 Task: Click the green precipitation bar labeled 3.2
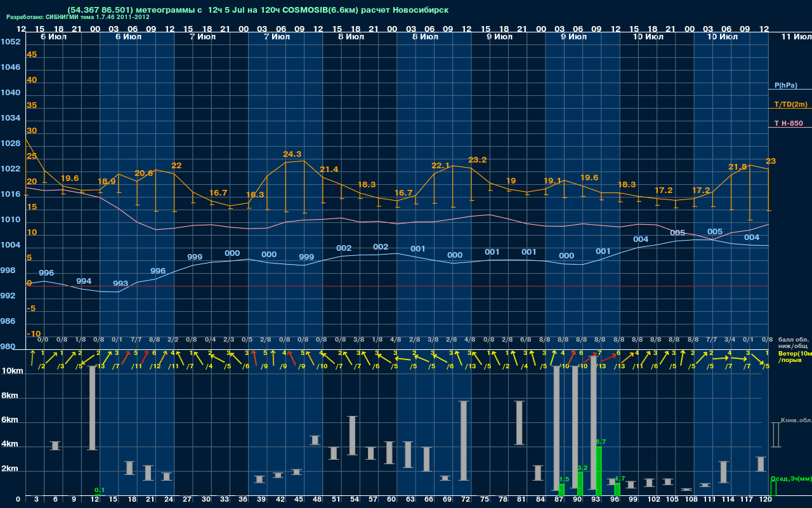pos(580,484)
